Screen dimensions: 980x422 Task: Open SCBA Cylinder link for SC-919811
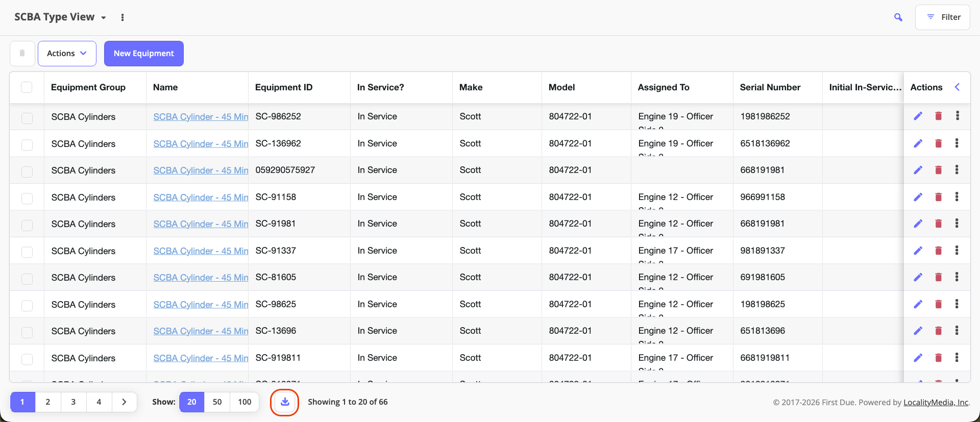point(201,358)
